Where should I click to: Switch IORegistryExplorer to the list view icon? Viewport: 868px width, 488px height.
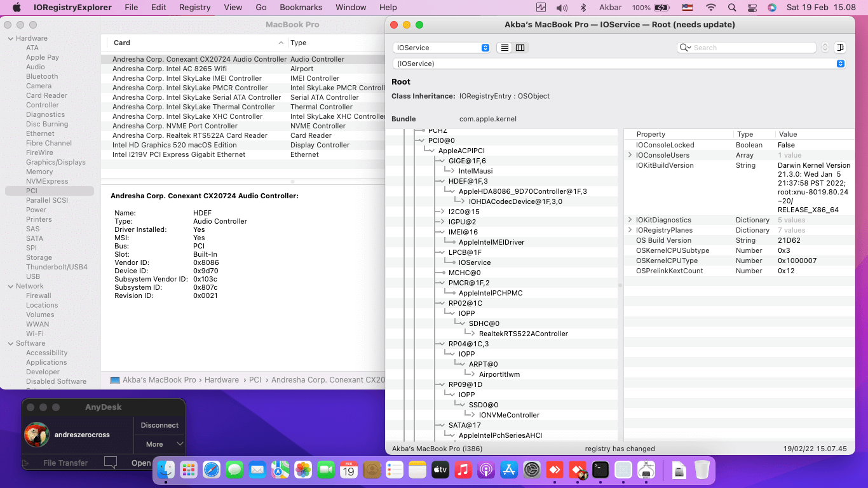click(505, 48)
